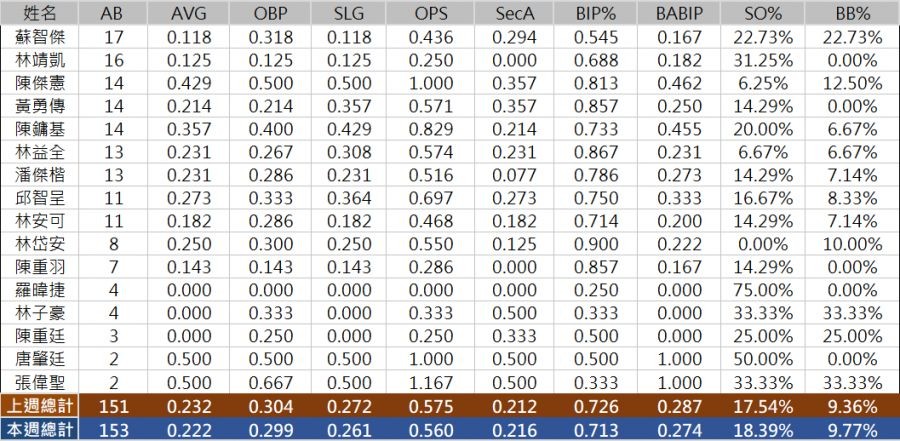
Task: Select the 上週總計 row label
Action: (38, 406)
